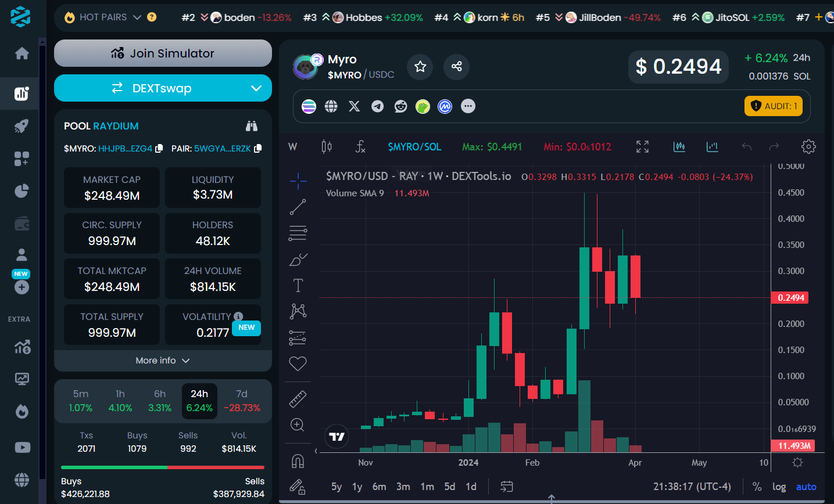Toggle percent scale on chart
834x504 pixels.
[757, 487]
